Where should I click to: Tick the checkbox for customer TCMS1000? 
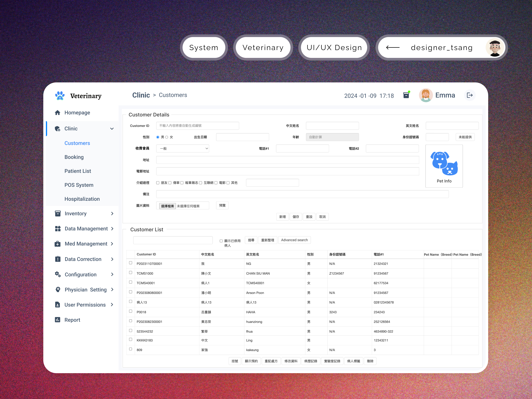coord(131,273)
